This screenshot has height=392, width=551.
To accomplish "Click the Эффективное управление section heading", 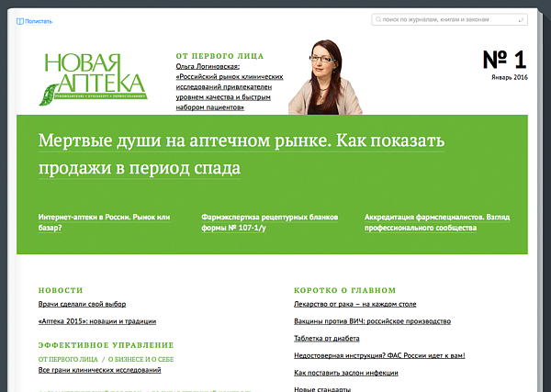I will pos(107,345).
